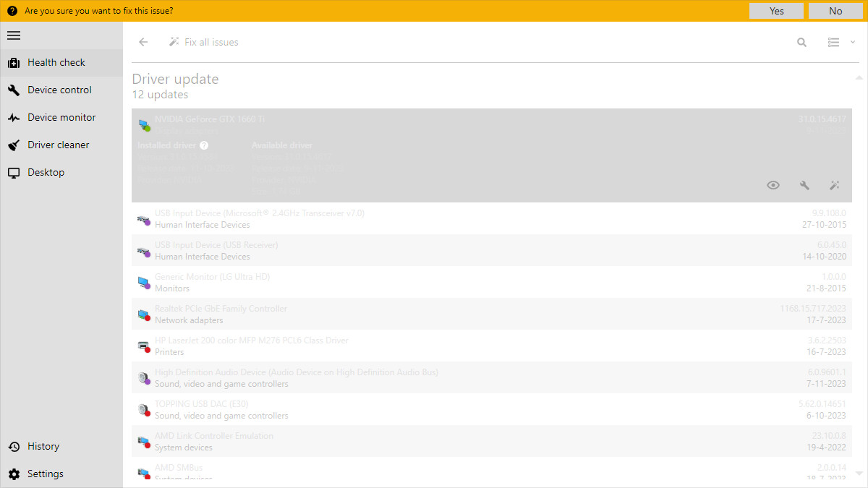Viewport: 868px width, 488px height.
Task: Open the search icon in the toolbar
Action: pos(801,42)
